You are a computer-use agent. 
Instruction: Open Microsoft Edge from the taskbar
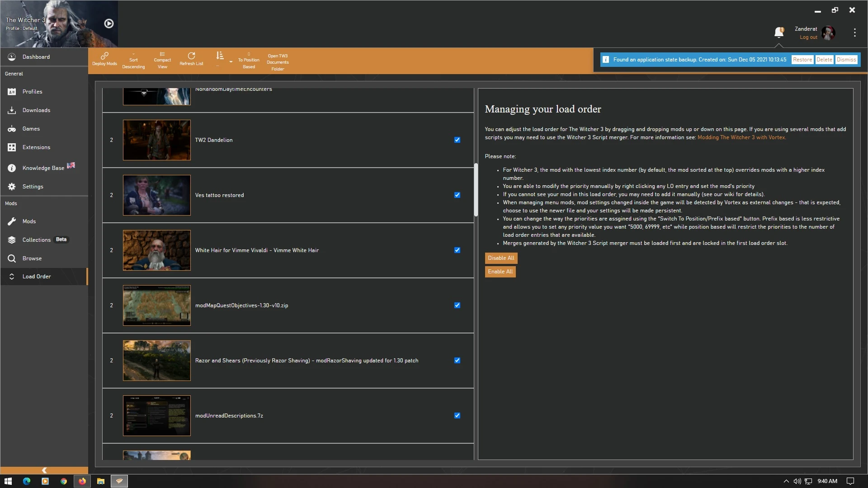click(x=27, y=481)
